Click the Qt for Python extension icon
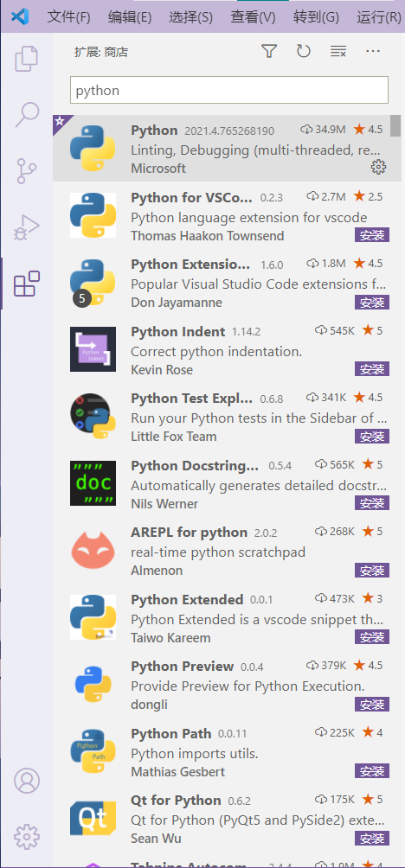This screenshot has height=868, width=405. tap(93, 818)
